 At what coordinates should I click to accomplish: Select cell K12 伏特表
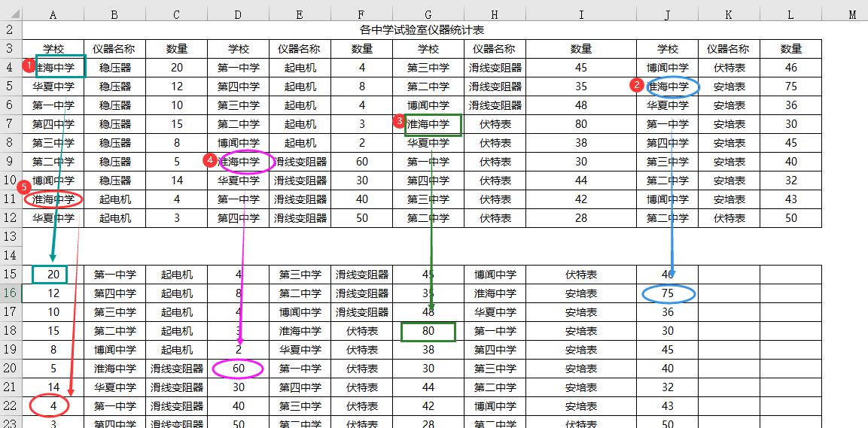click(x=729, y=218)
